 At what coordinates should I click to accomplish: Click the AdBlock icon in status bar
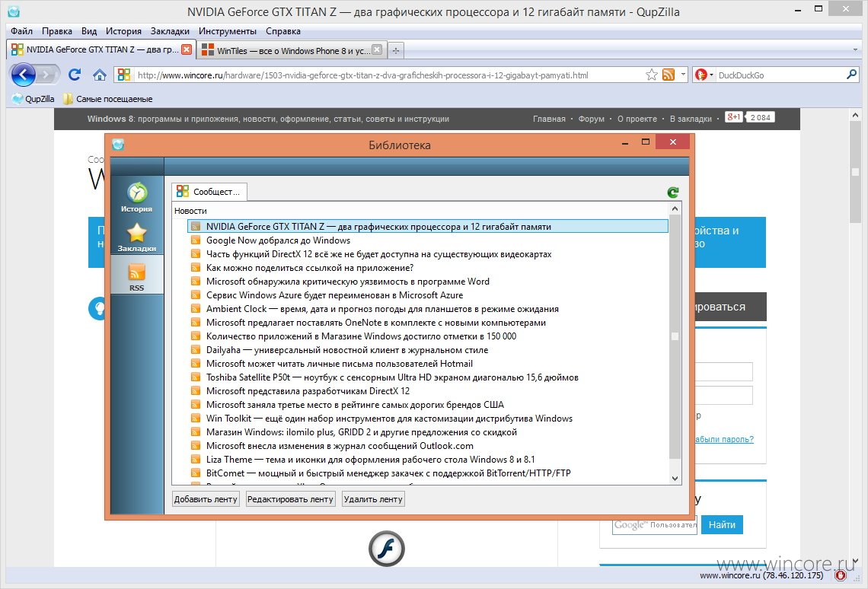841,575
